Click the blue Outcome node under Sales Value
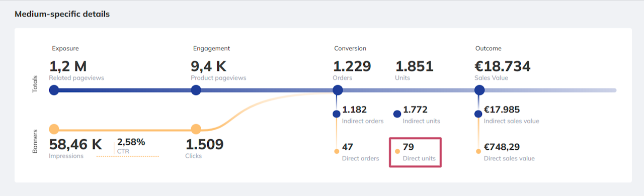644x196 pixels. pos(479,90)
